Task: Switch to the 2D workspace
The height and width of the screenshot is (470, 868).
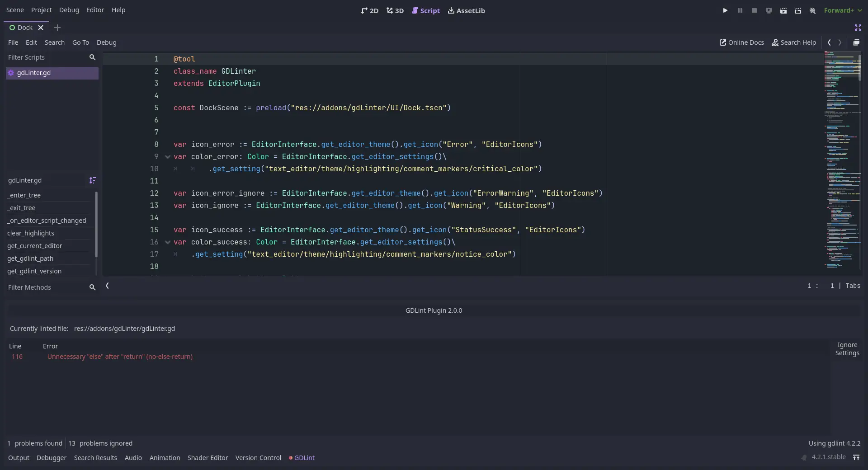Action: [370, 10]
